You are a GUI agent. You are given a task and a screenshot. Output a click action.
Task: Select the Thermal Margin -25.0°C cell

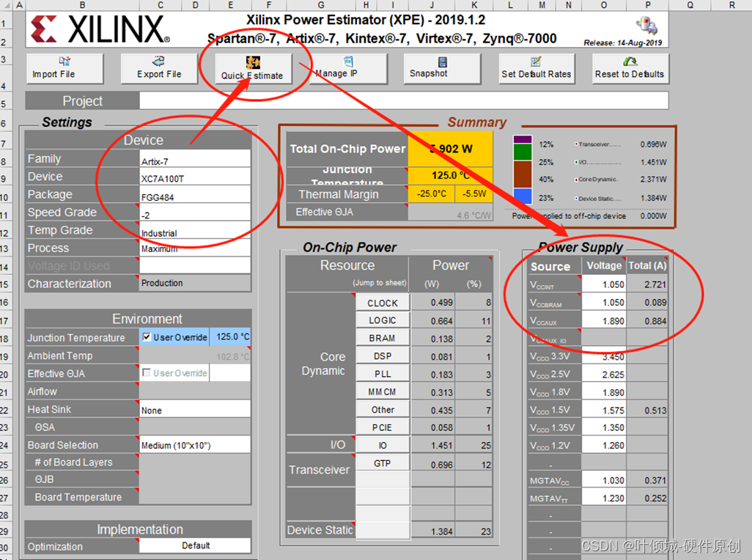431,194
